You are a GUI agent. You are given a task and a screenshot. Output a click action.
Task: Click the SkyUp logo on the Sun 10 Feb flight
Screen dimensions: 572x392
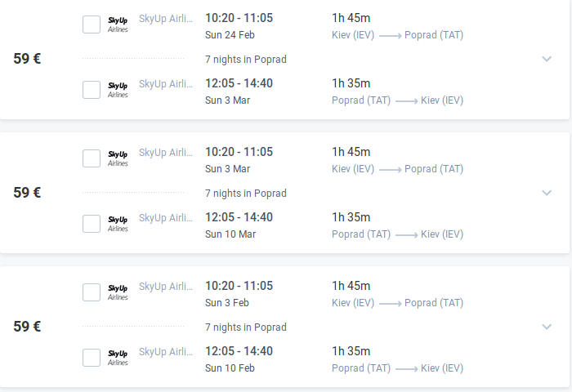[x=118, y=358]
